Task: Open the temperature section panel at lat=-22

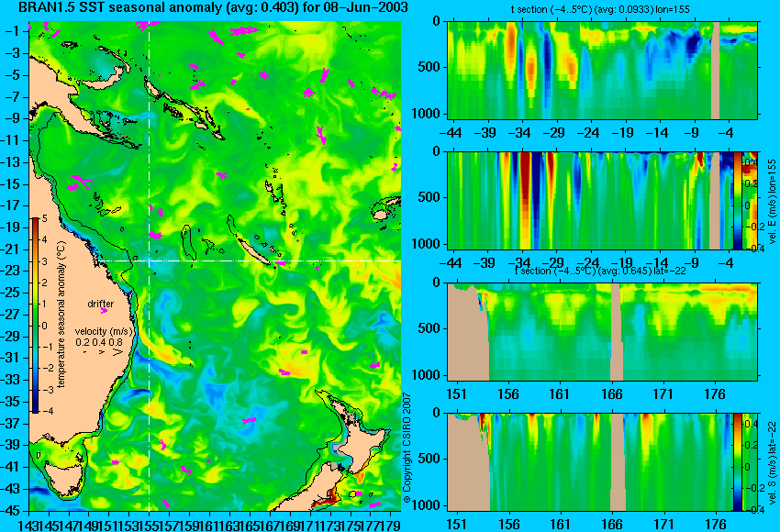Action: (x=602, y=332)
